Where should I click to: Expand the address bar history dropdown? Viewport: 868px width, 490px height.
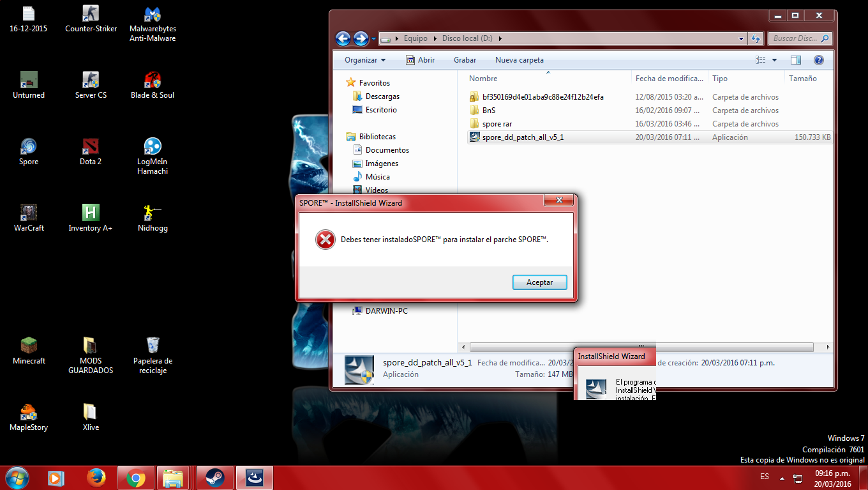[741, 38]
